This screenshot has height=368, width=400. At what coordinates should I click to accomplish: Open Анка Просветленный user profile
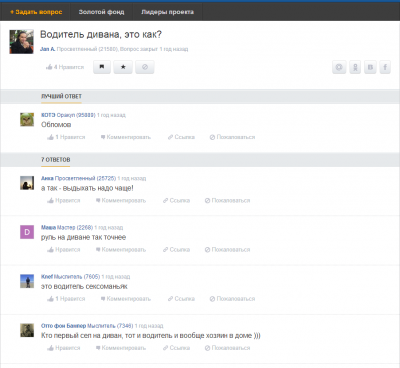point(78,178)
